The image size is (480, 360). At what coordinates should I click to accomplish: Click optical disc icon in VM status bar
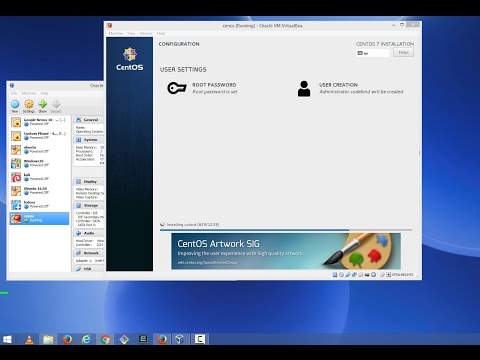(341, 275)
